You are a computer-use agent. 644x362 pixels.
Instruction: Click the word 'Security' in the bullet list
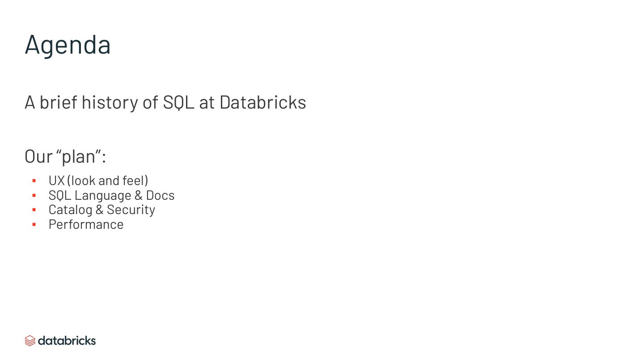coord(131,210)
